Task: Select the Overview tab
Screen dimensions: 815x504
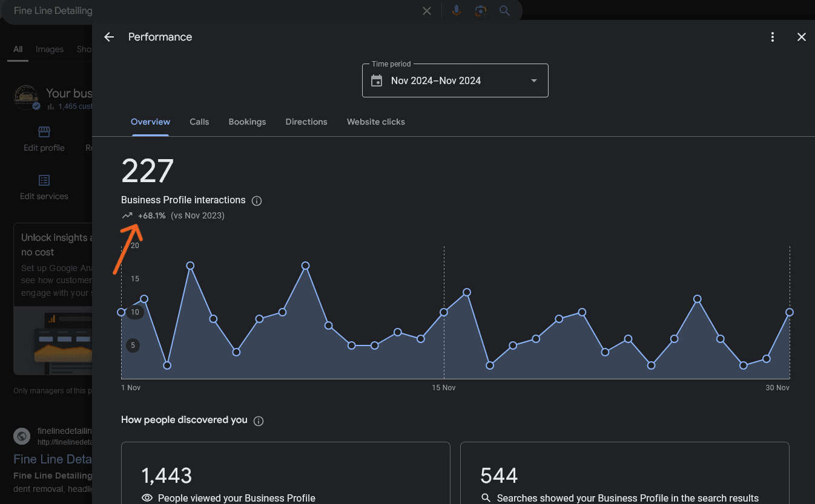Action: point(150,122)
